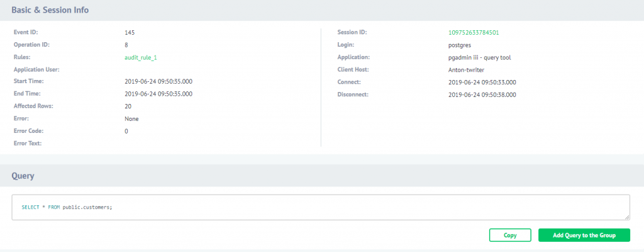
Task: Grab the query box resize handle
Action: (626, 217)
